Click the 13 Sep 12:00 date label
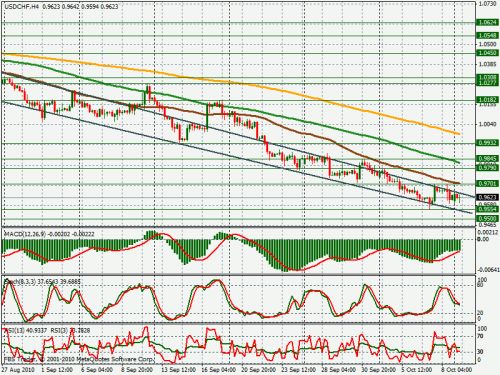 pyautogui.click(x=179, y=370)
